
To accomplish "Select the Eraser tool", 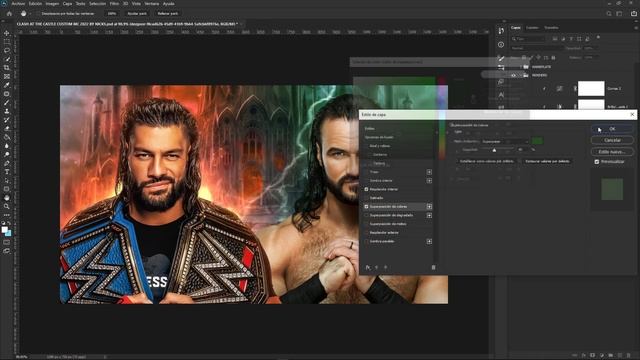I will click(x=7, y=129).
